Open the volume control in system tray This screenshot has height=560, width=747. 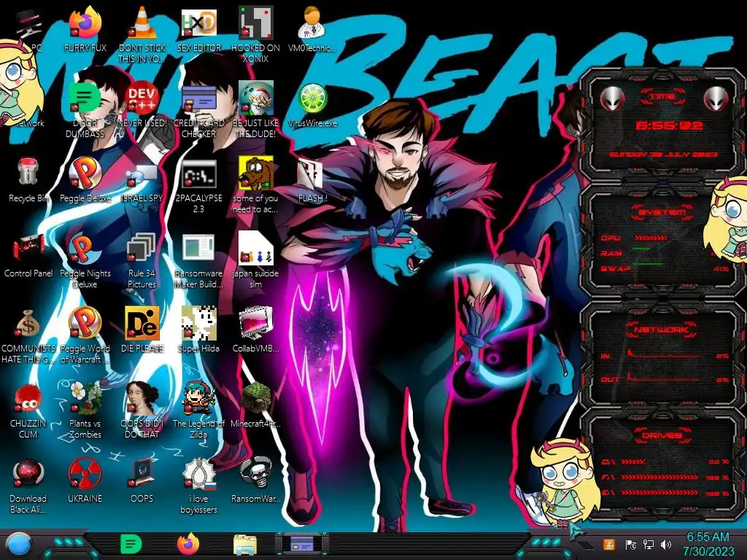[x=666, y=545]
